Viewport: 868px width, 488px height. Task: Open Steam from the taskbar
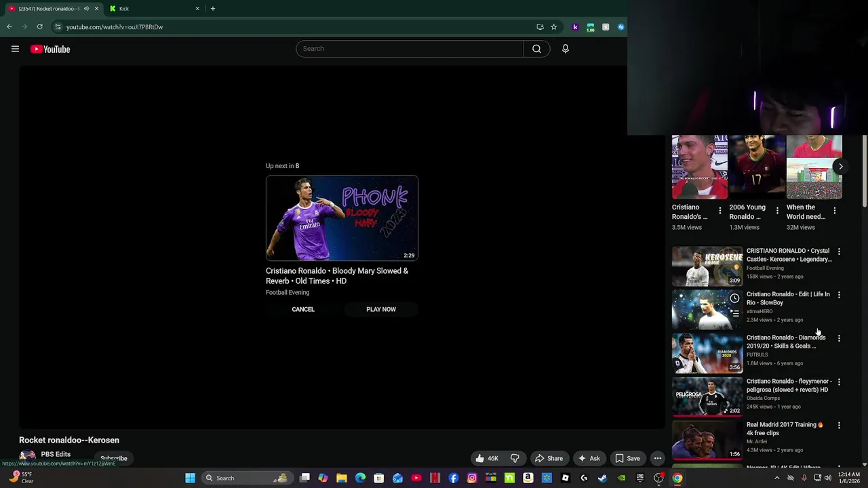(x=602, y=478)
